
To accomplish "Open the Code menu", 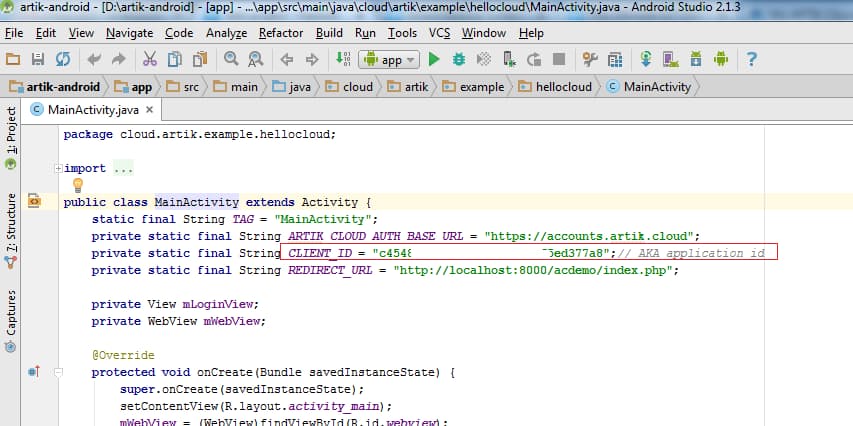I will pyautogui.click(x=179, y=33).
